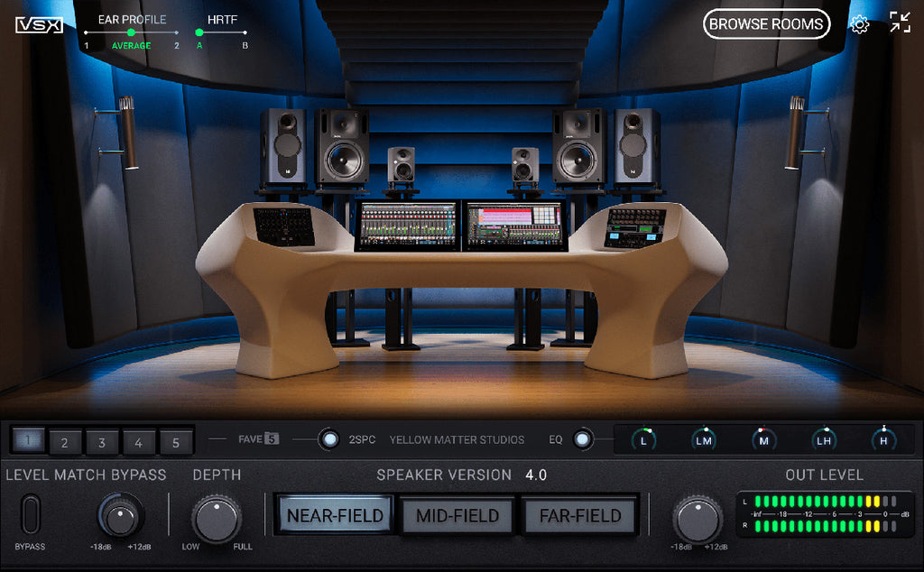924x572 pixels.
Task: Click the L band EQ knob
Action: pos(643,440)
